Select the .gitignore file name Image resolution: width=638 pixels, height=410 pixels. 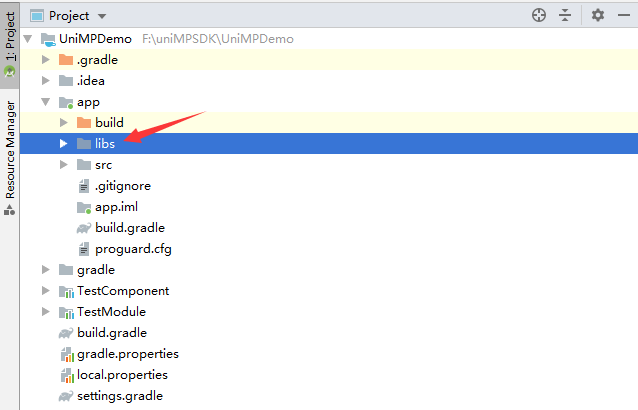click(123, 186)
